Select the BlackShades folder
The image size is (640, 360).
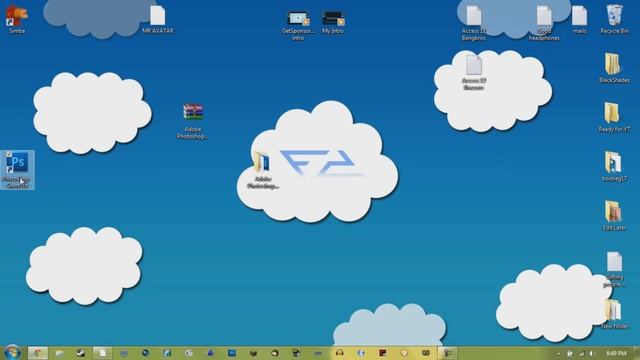[614, 68]
